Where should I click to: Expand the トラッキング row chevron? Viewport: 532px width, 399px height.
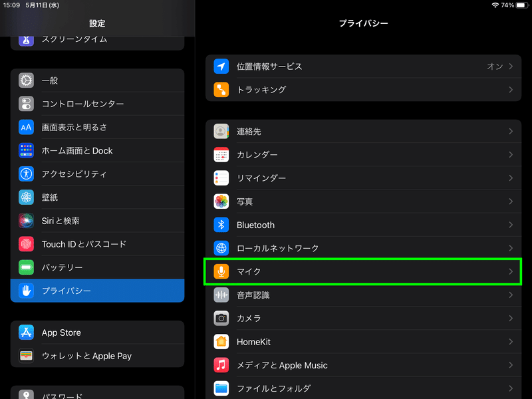(511, 90)
